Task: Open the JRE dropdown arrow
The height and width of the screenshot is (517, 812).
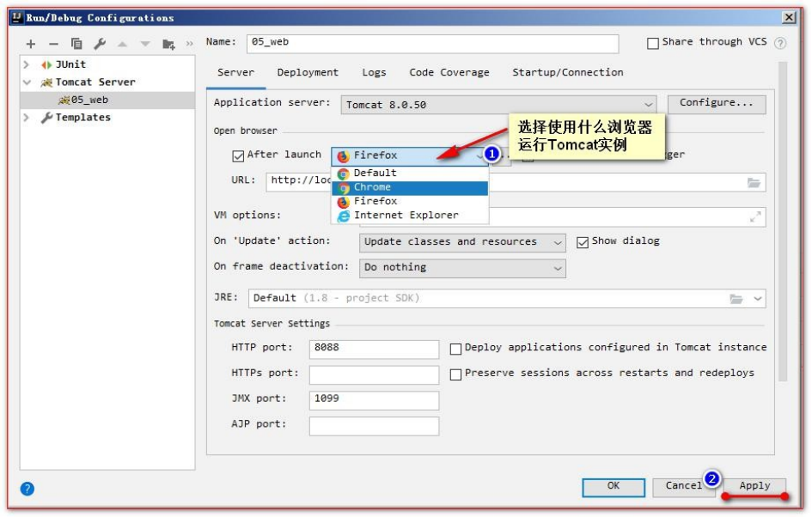Action: click(x=758, y=299)
